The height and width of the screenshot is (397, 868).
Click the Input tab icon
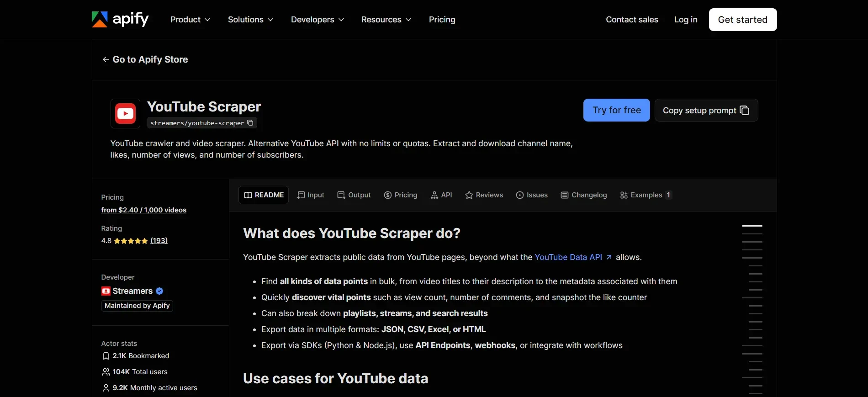(301, 195)
